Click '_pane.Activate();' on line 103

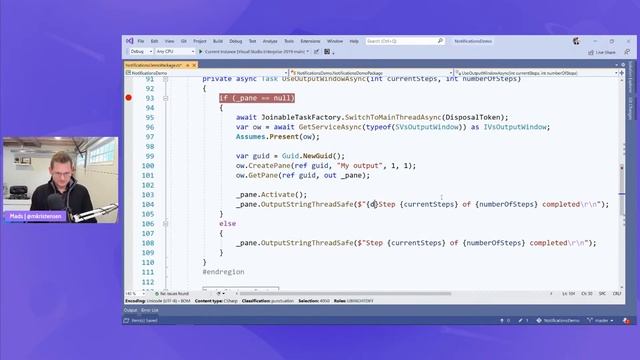point(271,195)
